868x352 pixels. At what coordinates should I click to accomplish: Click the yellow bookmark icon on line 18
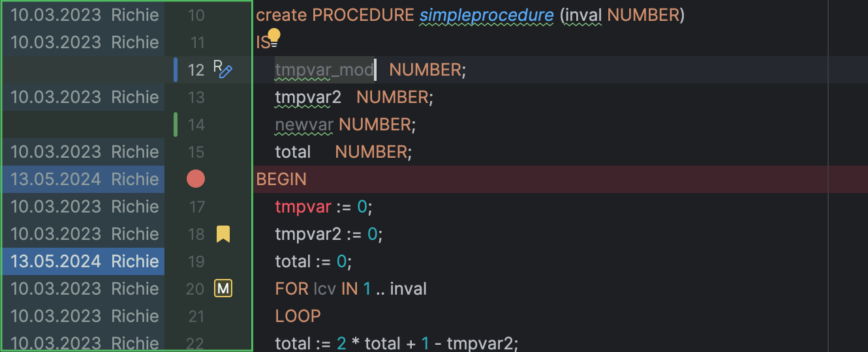pos(223,234)
